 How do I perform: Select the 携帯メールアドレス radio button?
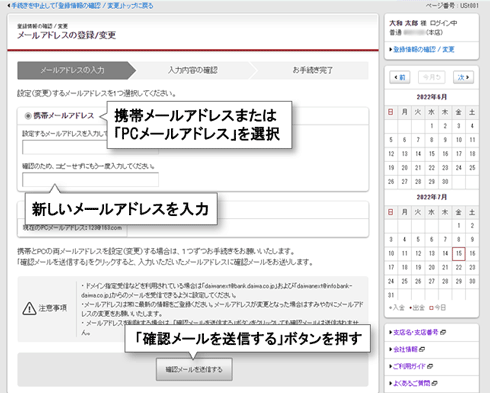tap(28, 116)
